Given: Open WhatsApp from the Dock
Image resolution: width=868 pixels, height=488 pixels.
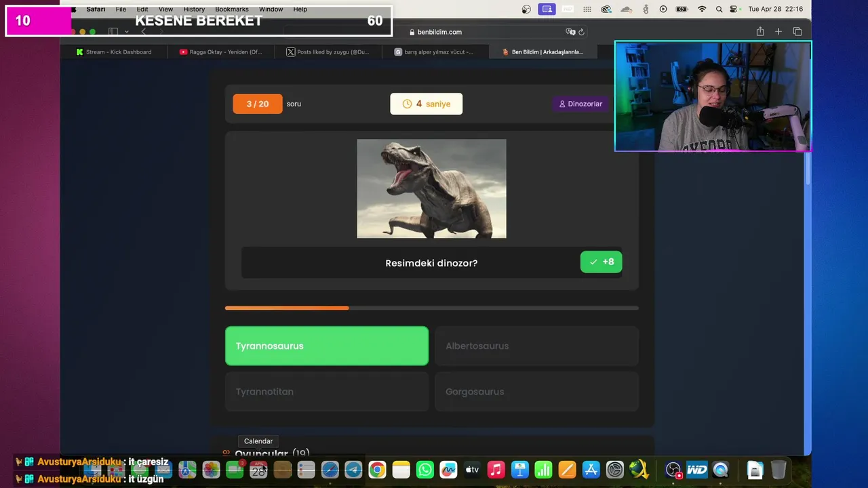Looking at the screenshot, I should (x=425, y=470).
